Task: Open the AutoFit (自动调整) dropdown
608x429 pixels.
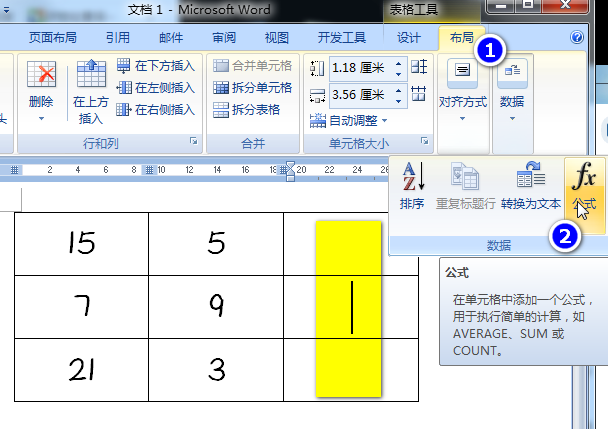Action: click(x=348, y=121)
